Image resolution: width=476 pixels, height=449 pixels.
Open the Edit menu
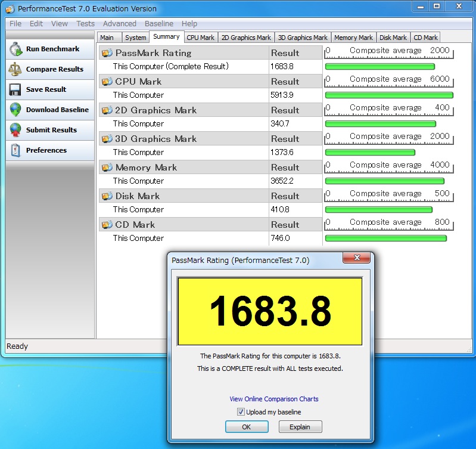click(x=36, y=24)
